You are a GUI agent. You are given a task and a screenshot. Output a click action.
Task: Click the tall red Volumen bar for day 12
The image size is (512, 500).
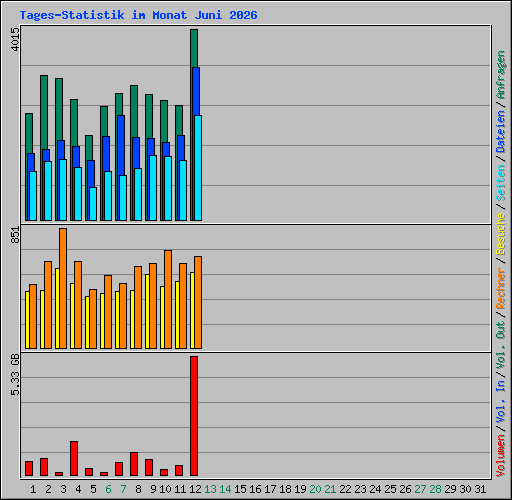click(194, 416)
